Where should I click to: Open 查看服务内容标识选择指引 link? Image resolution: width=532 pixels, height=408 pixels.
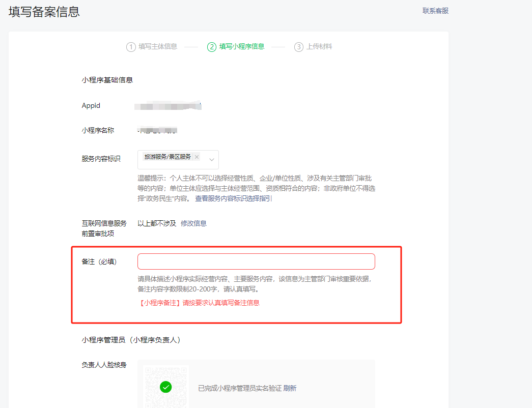[234, 199]
